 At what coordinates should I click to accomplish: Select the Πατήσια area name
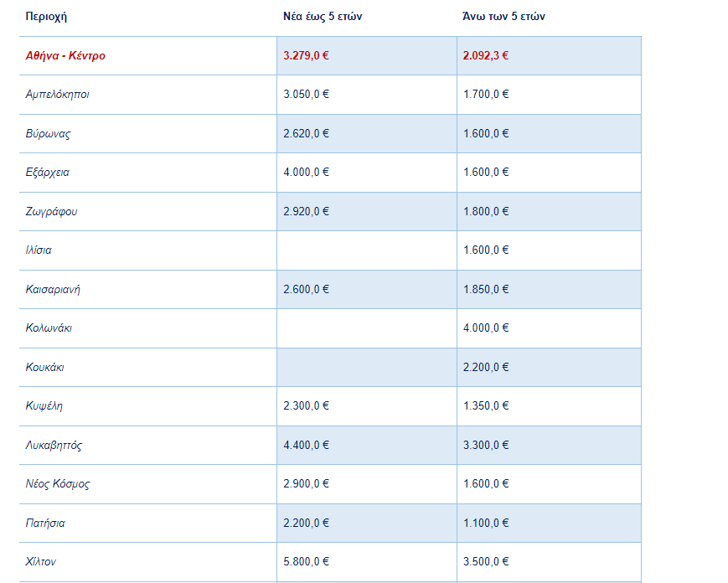pos(45,524)
